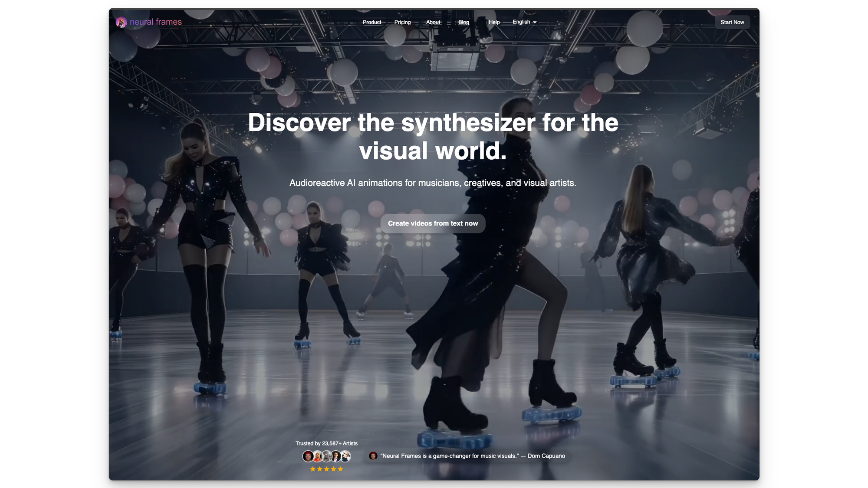Go to the Pricing page

[x=402, y=22]
